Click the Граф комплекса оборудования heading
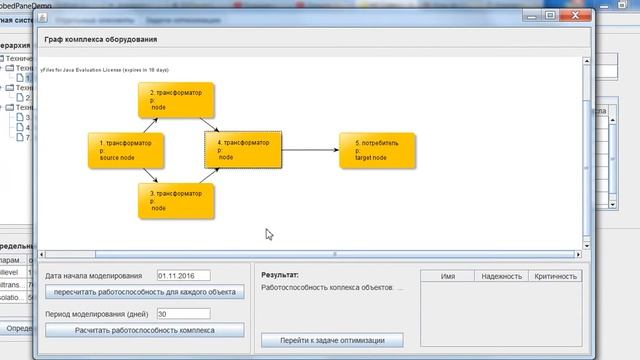This screenshot has width=640, height=360. [x=101, y=39]
